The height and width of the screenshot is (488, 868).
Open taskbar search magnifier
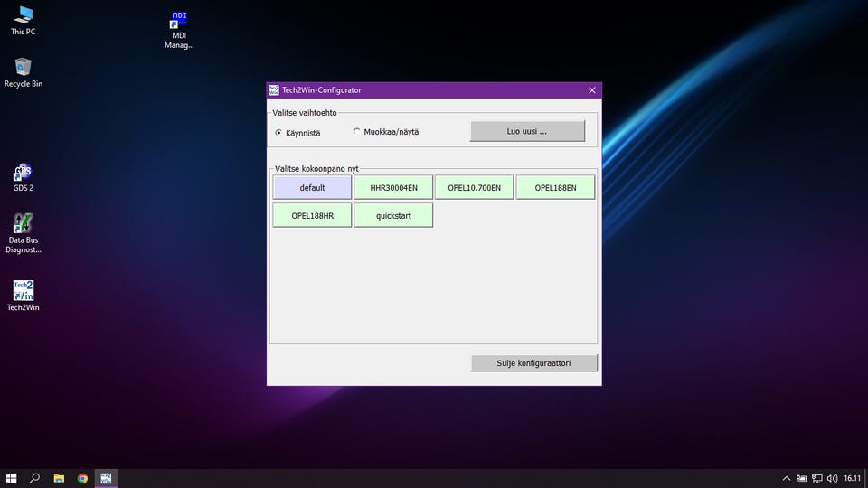pyautogui.click(x=34, y=478)
